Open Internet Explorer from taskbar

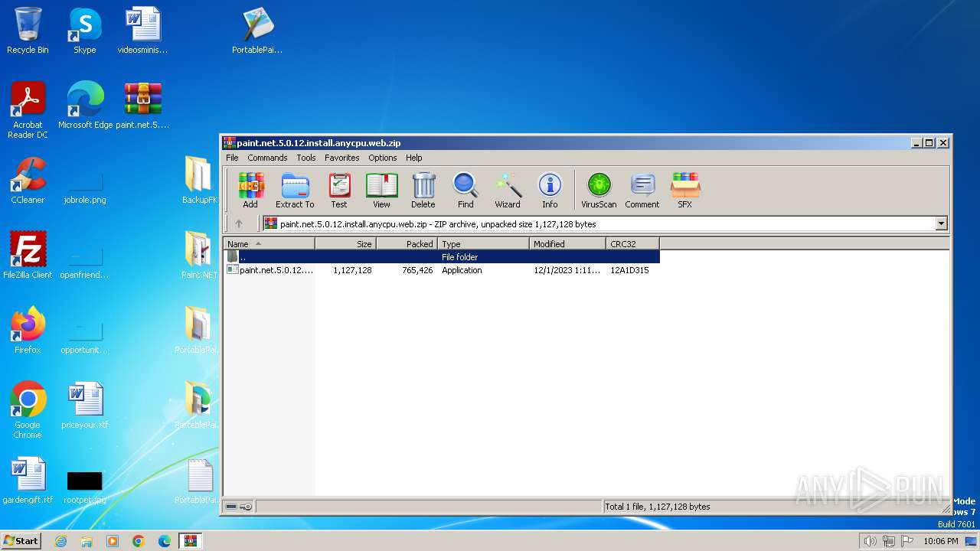pos(60,541)
